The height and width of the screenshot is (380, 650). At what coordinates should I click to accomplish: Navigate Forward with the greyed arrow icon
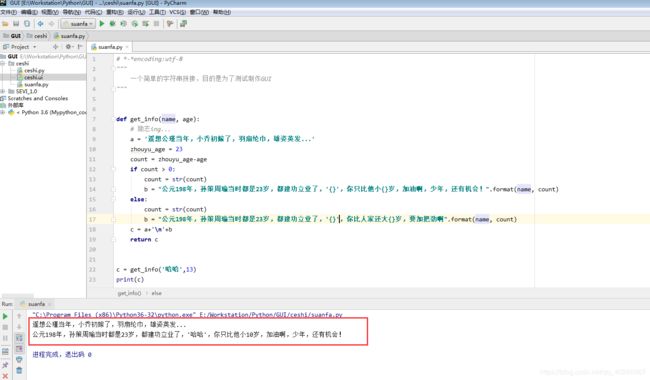click(51, 24)
